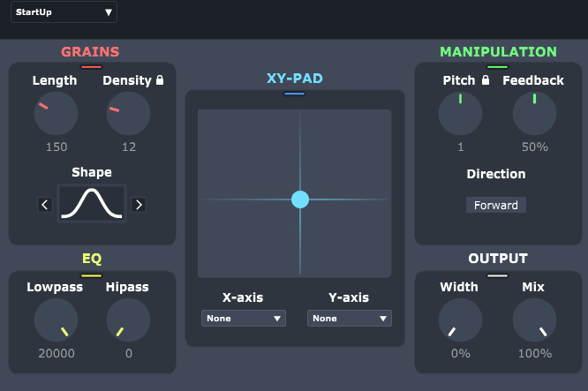This screenshot has width=588, height=391.
Task: Click the Hipass knob
Action: [128, 320]
